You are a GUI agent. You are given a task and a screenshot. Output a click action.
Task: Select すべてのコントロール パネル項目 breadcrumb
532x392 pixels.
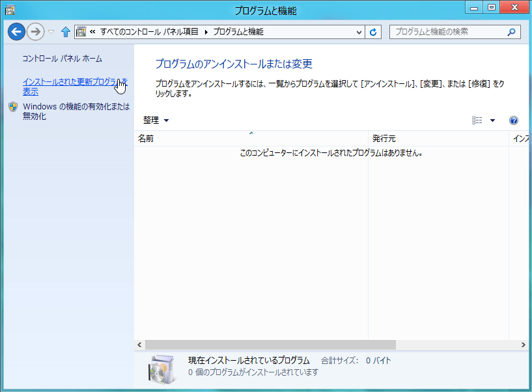click(149, 32)
